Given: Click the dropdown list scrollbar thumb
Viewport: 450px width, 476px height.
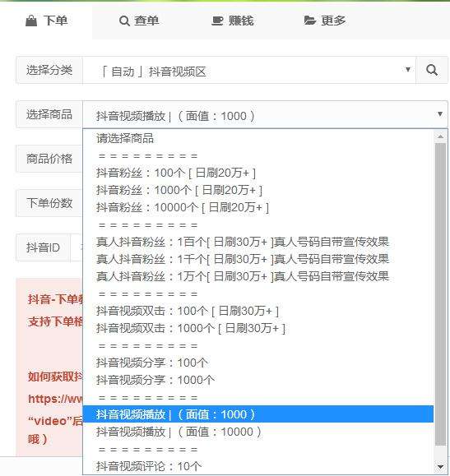Looking at the screenshot, I should point(440,294).
